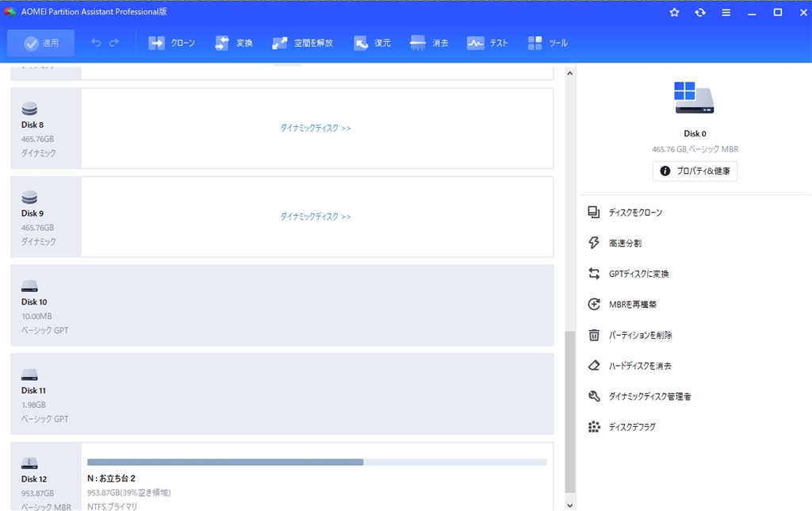Select ハードディスクを消去 menu entry
This screenshot has width=812, height=511.
640,365
